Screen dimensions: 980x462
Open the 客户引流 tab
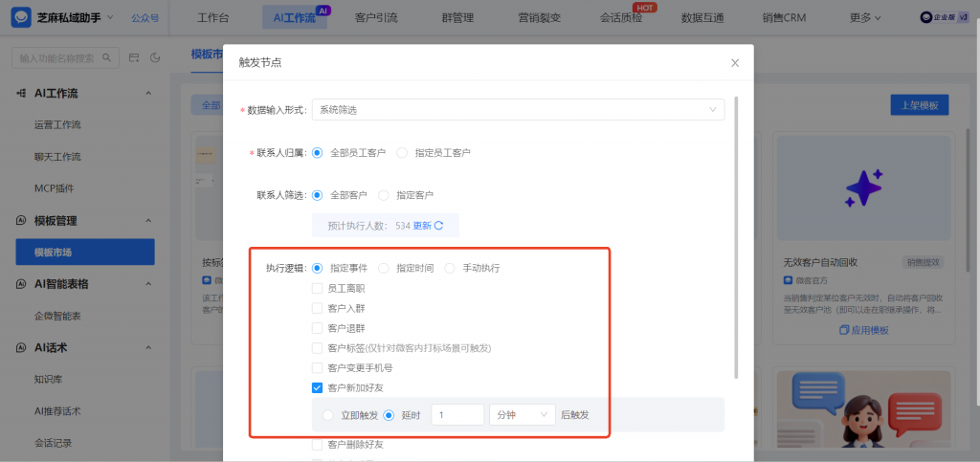click(x=375, y=18)
